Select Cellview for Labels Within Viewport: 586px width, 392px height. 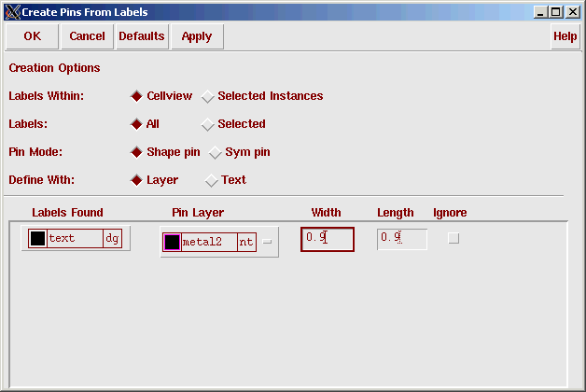tap(136, 96)
